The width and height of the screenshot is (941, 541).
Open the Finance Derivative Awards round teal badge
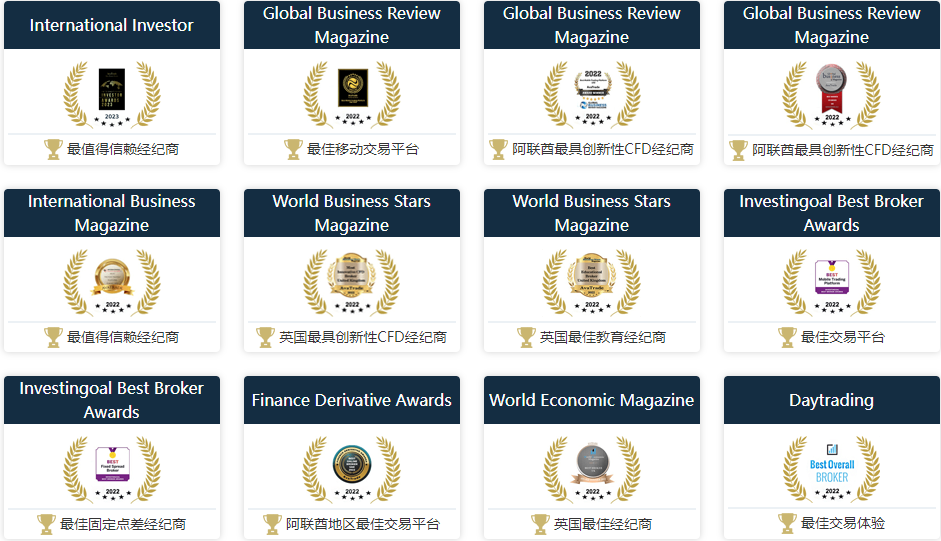[x=352, y=464]
